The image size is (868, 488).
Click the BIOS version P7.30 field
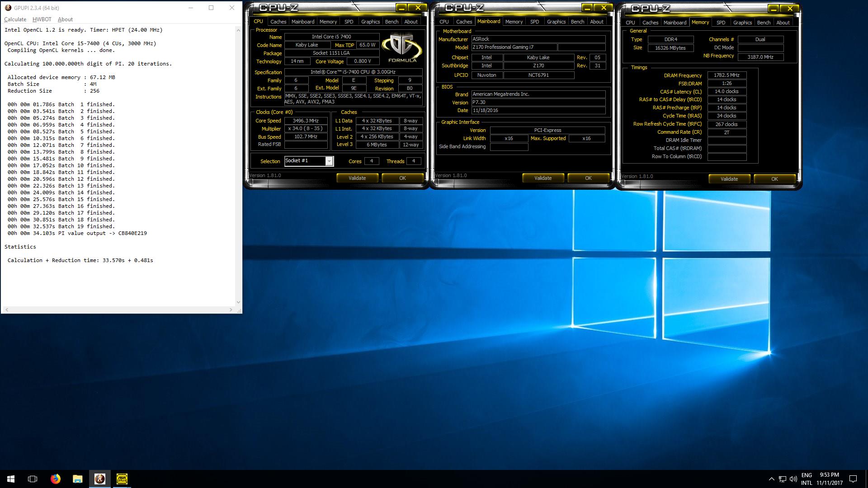pos(538,103)
